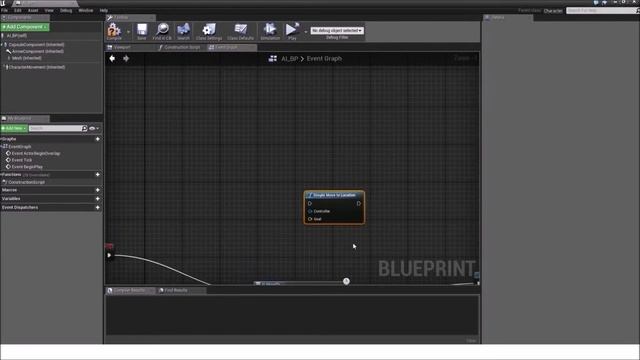Click the Goal input pin
Screen dimensions: 640x360
(310, 219)
